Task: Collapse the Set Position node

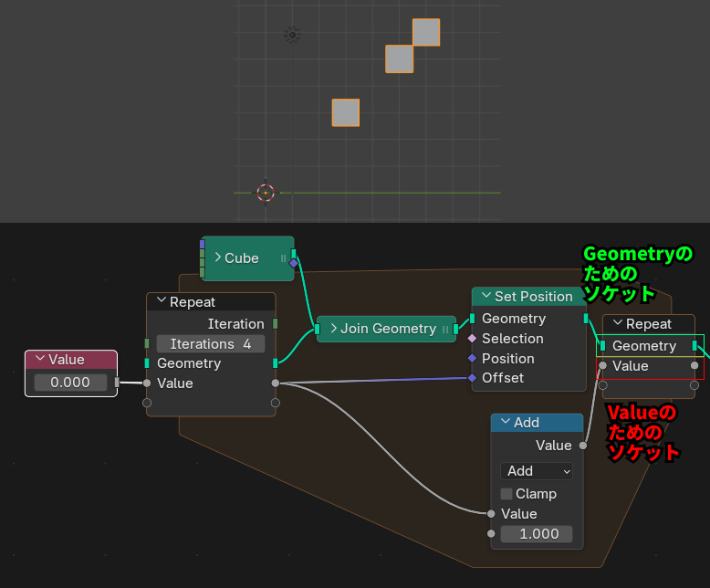Action: pos(486,297)
